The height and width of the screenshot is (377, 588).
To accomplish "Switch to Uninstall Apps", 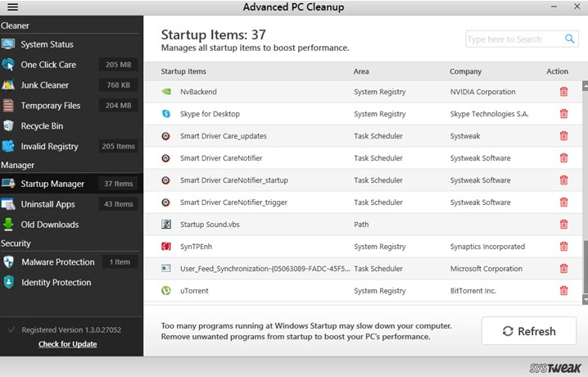I will (x=48, y=204).
